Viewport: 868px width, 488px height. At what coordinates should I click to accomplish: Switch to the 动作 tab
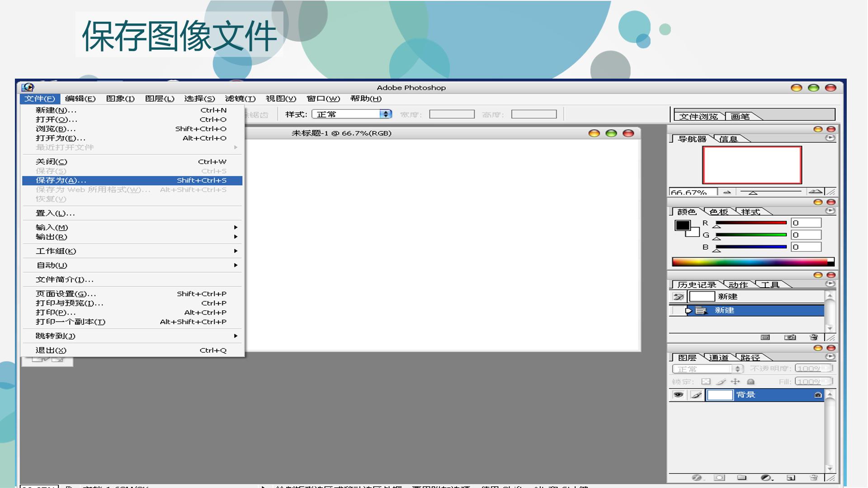[x=738, y=285]
